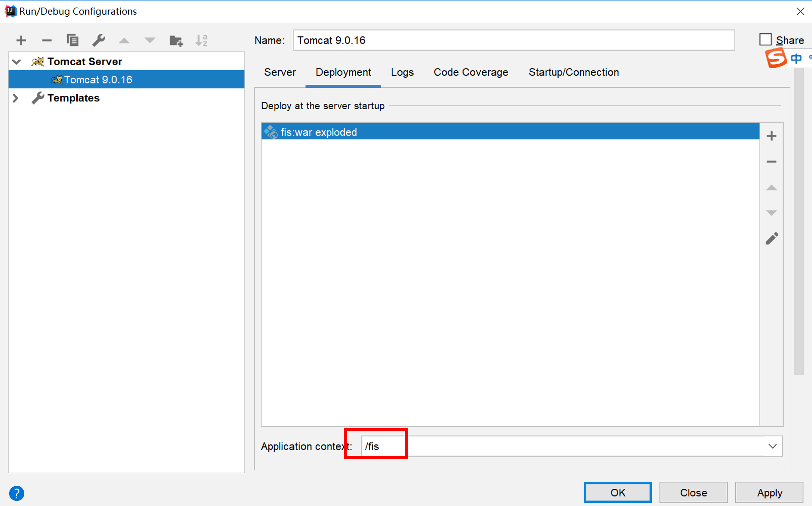
Task: Click the Sogou input method icon
Action: (776, 58)
